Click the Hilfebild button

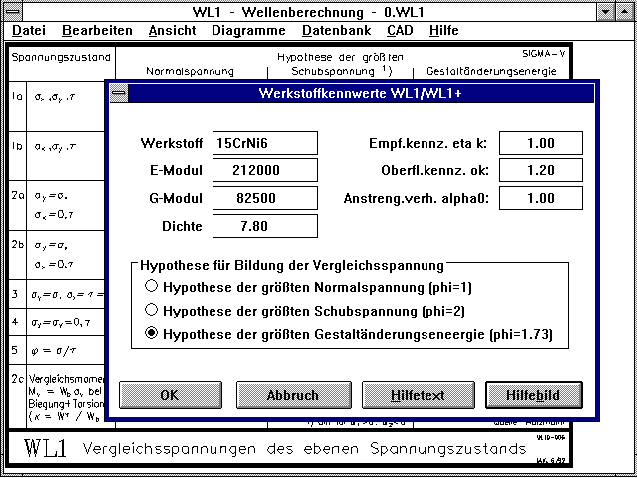pyautogui.click(x=532, y=395)
